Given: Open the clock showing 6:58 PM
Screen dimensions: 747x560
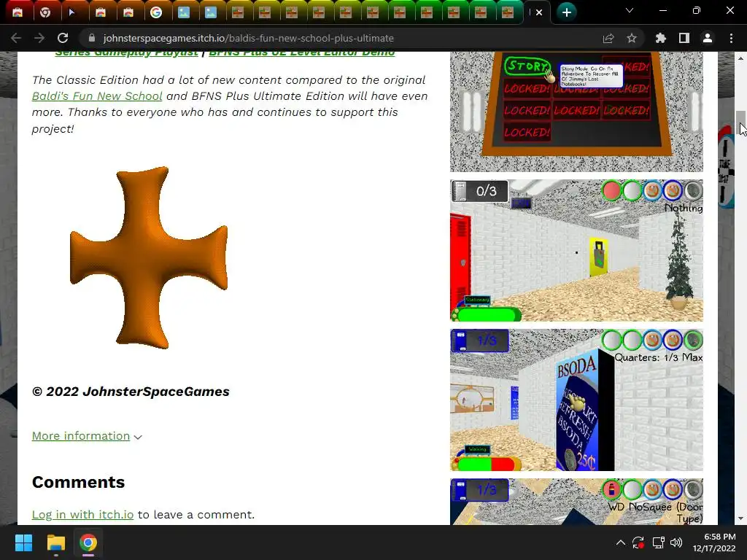Looking at the screenshot, I should point(714,542).
